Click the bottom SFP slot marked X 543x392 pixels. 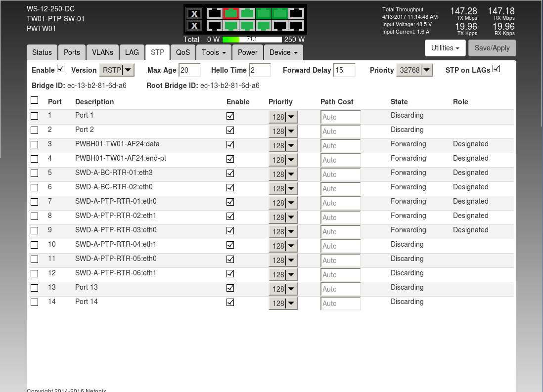coord(195,26)
